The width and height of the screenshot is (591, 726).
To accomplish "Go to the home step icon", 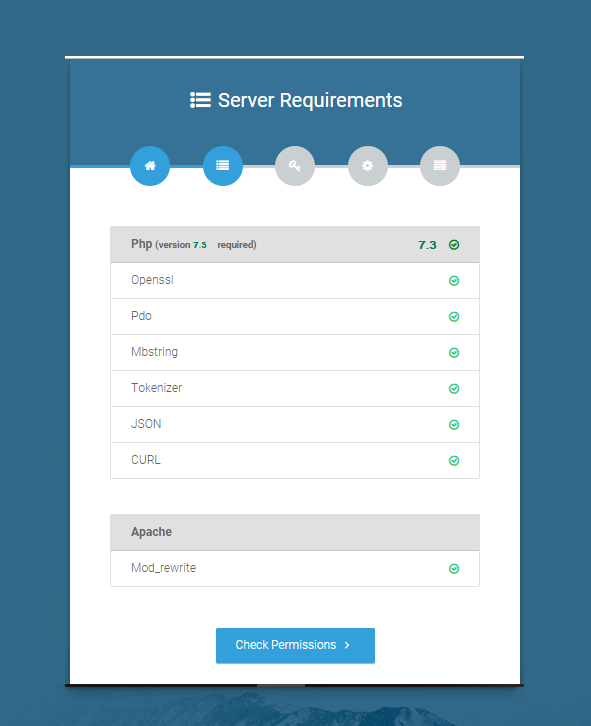I will click(x=150, y=166).
